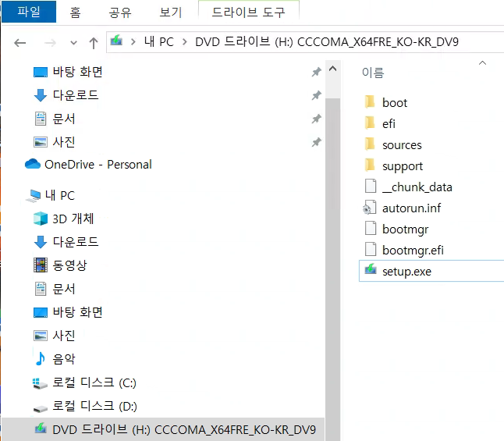Open pinned 바탕 화면 in quick access

click(77, 72)
